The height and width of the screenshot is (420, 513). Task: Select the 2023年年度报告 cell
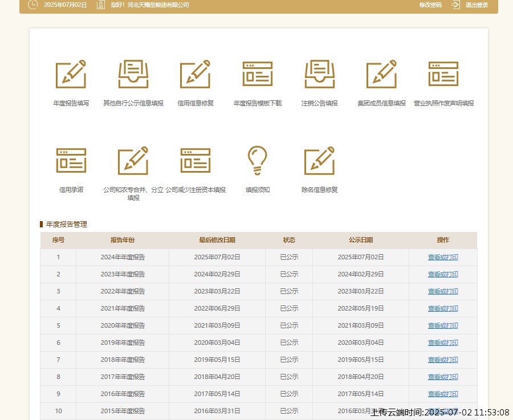point(123,274)
